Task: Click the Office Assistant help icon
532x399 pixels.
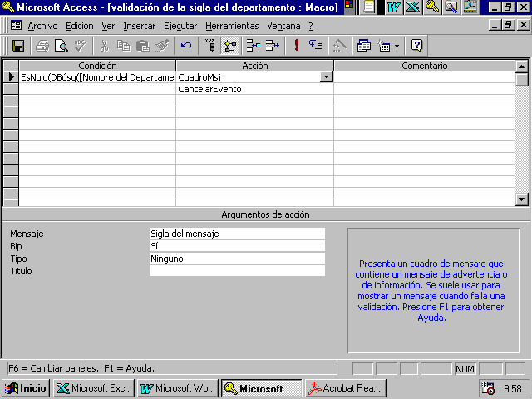Action: [416, 46]
